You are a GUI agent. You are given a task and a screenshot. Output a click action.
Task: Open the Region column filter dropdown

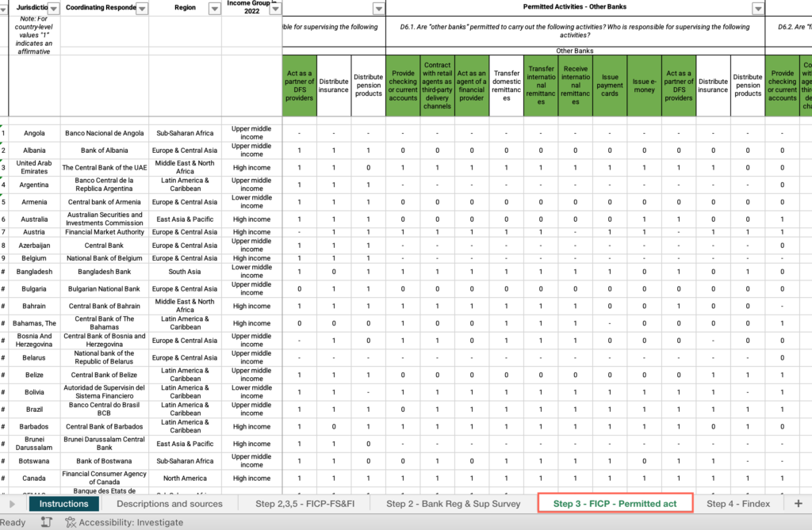(214, 8)
